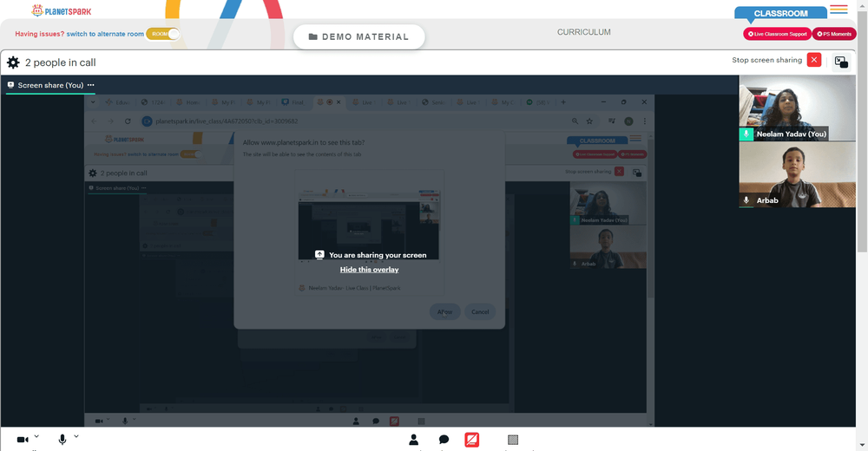The width and height of the screenshot is (868, 451).
Task: Click new tab plus in shared browser
Action: [x=563, y=102]
